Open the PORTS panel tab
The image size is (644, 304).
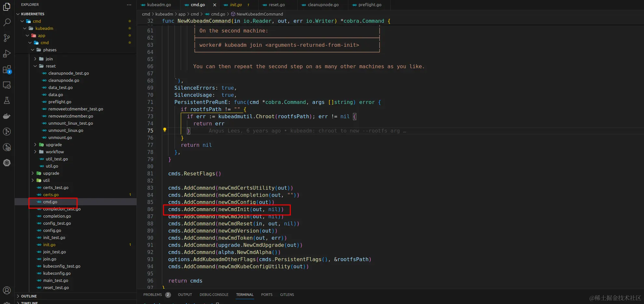[267, 295]
